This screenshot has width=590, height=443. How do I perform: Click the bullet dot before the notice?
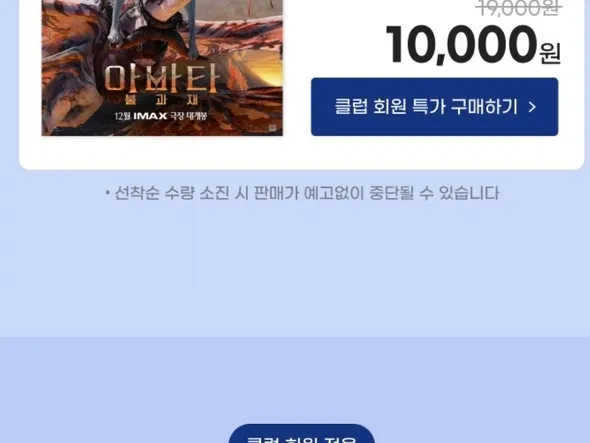tap(108, 193)
